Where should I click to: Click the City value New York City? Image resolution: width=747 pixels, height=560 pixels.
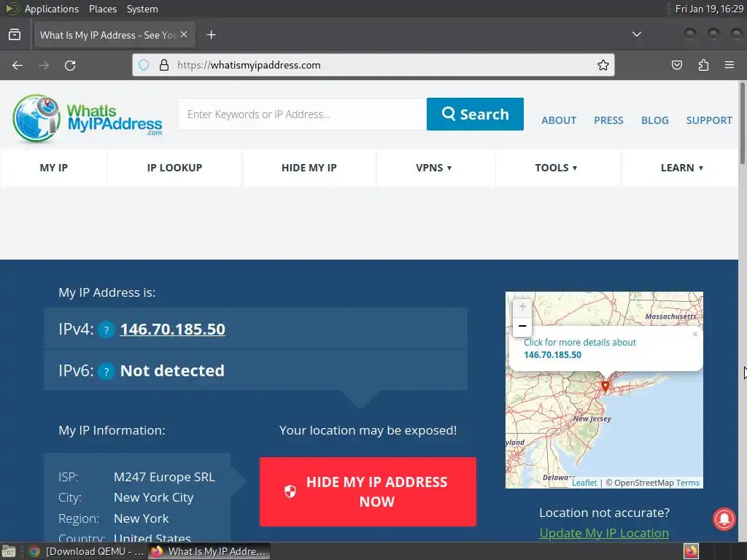pyautogui.click(x=153, y=497)
